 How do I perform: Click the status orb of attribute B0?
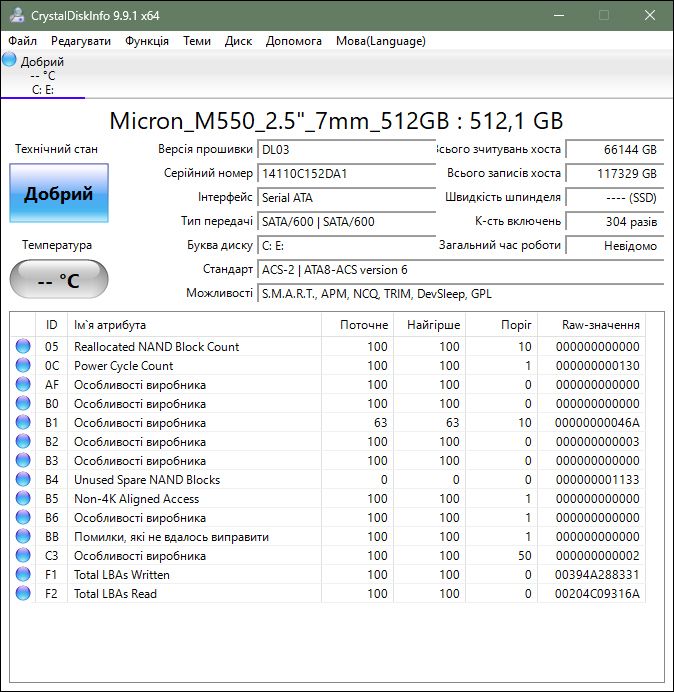coord(23,403)
